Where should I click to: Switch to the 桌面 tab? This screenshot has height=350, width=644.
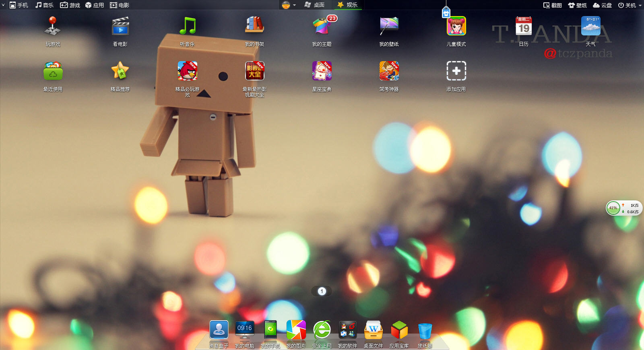[x=315, y=5]
